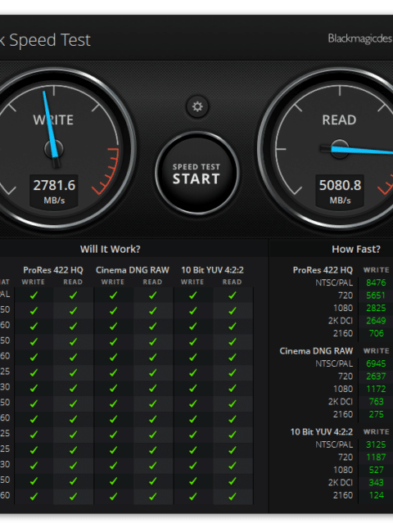
Task: Click the 'How Fast?' panel heading
Action: [x=356, y=249]
